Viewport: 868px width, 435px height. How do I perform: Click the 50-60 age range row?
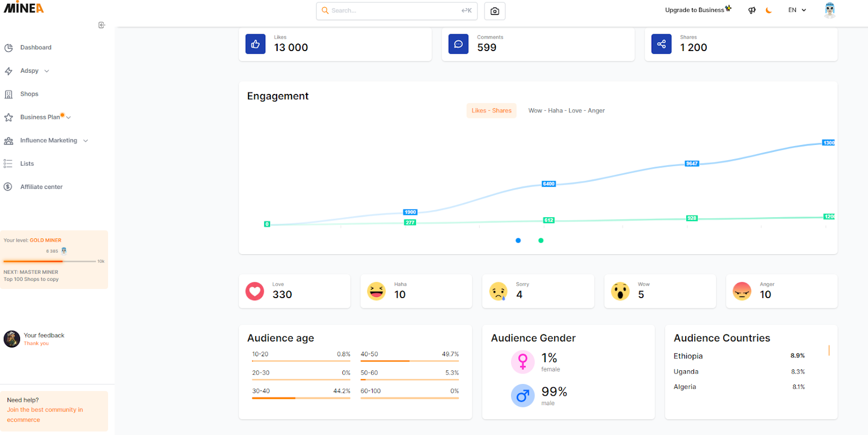(x=410, y=375)
